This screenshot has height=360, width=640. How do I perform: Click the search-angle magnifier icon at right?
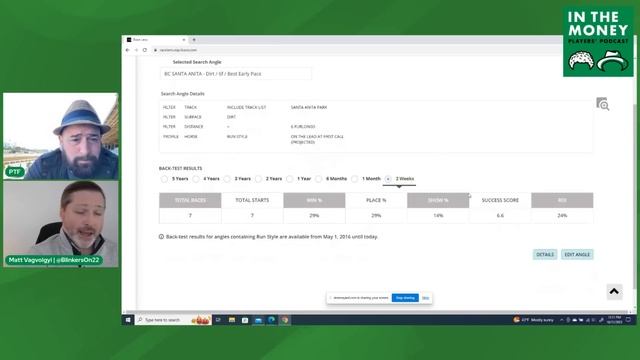[x=602, y=104]
